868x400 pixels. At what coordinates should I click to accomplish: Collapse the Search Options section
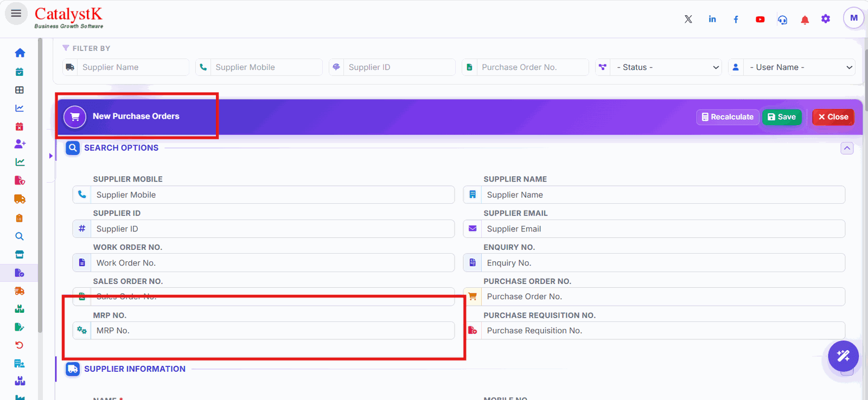click(847, 148)
